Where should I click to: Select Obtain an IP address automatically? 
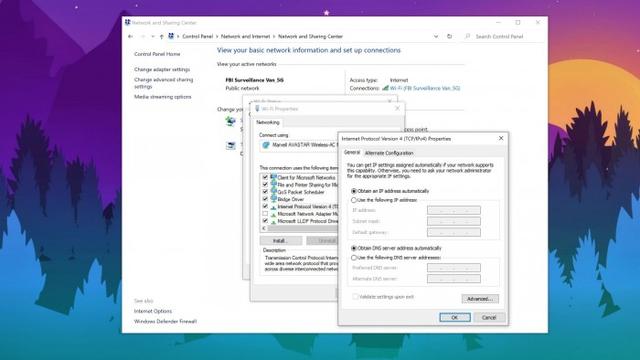[354, 191]
